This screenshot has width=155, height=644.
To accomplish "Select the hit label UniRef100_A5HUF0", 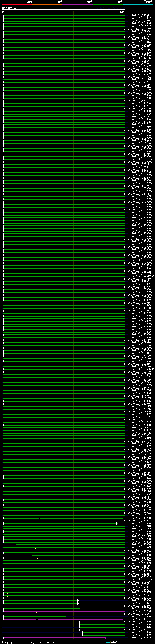I will 139,119.
